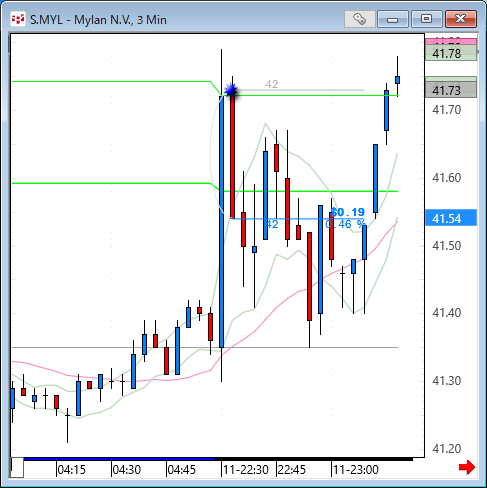
Task: Click the blue star trade marker
Action: click(231, 90)
